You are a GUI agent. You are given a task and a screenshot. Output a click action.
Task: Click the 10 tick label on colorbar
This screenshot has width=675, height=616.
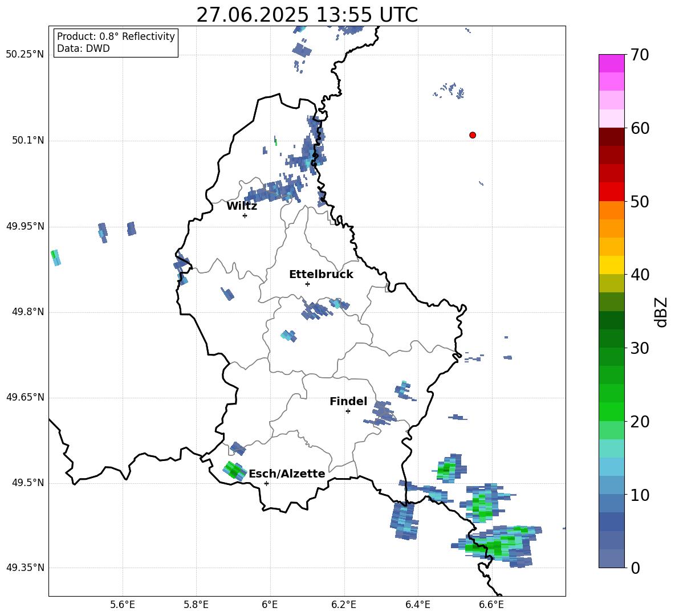(x=639, y=495)
